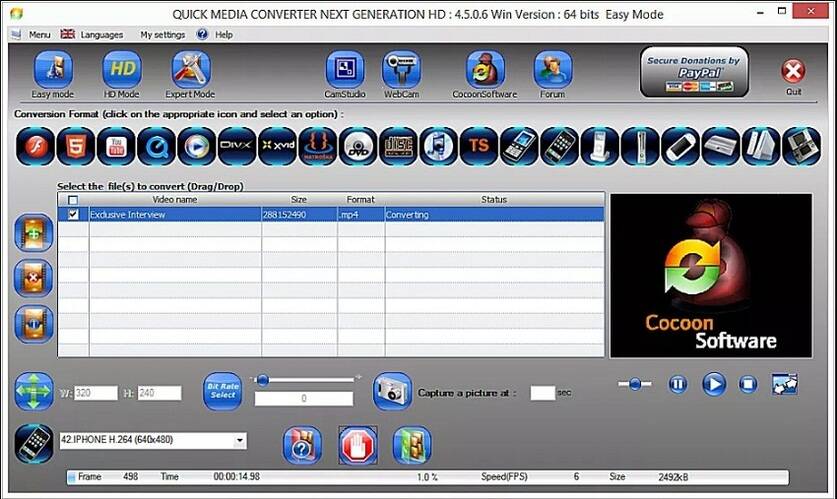The image size is (837, 499).
Task: Adjust the bit rate slider handle
Action: [262, 380]
